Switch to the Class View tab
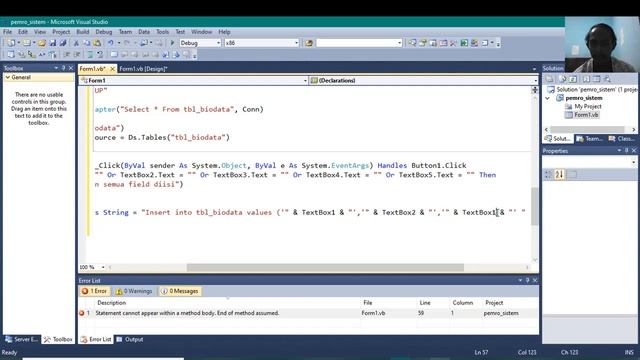 622,139
